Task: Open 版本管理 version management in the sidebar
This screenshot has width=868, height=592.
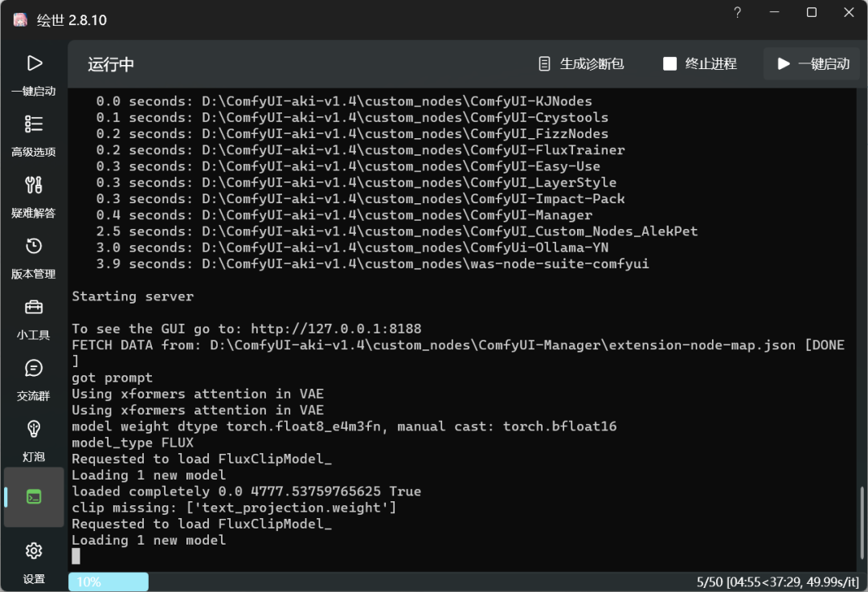Action: pos(34,258)
